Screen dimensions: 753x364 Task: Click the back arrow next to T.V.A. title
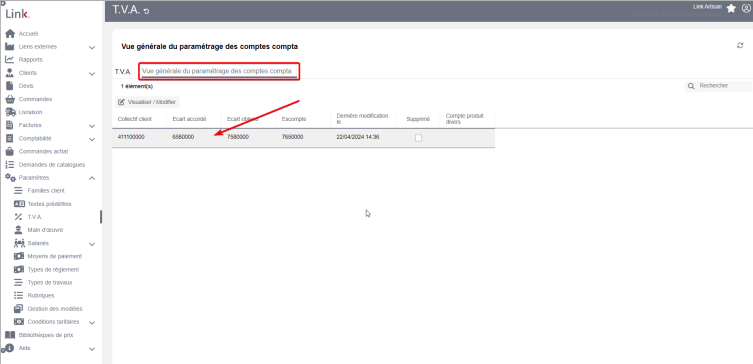[x=146, y=11]
